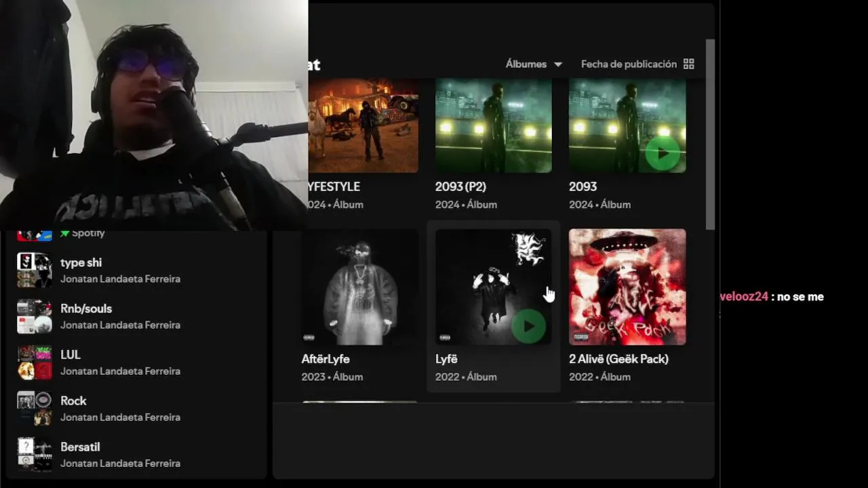The width and height of the screenshot is (868, 488).
Task: Open the Bersatil playlist
Action: point(136,454)
